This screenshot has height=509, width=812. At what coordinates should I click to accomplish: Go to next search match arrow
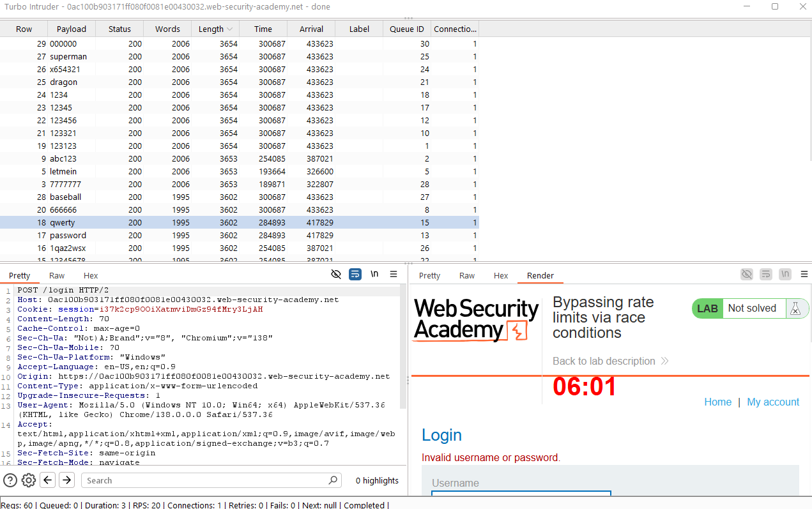point(66,480)
